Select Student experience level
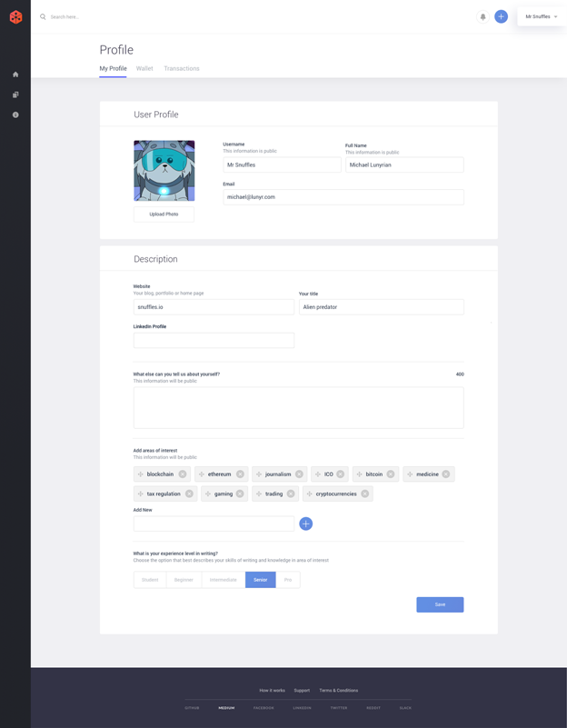The width and height of the screenshot is (567, 728). pyautogui.click(x=150, y=580)
